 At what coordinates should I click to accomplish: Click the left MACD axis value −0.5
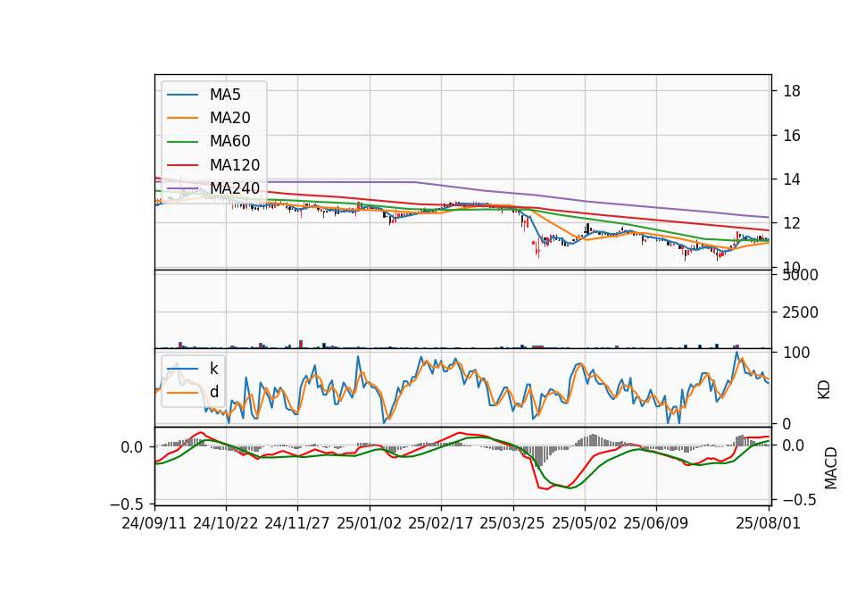tap(127, 504)
